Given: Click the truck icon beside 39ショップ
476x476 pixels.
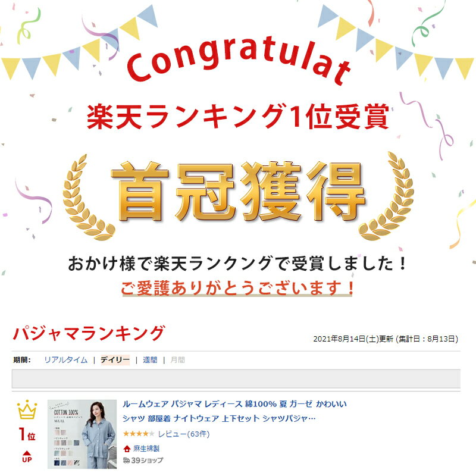Looking at the screenshot, I should click(x=126, y=460).
